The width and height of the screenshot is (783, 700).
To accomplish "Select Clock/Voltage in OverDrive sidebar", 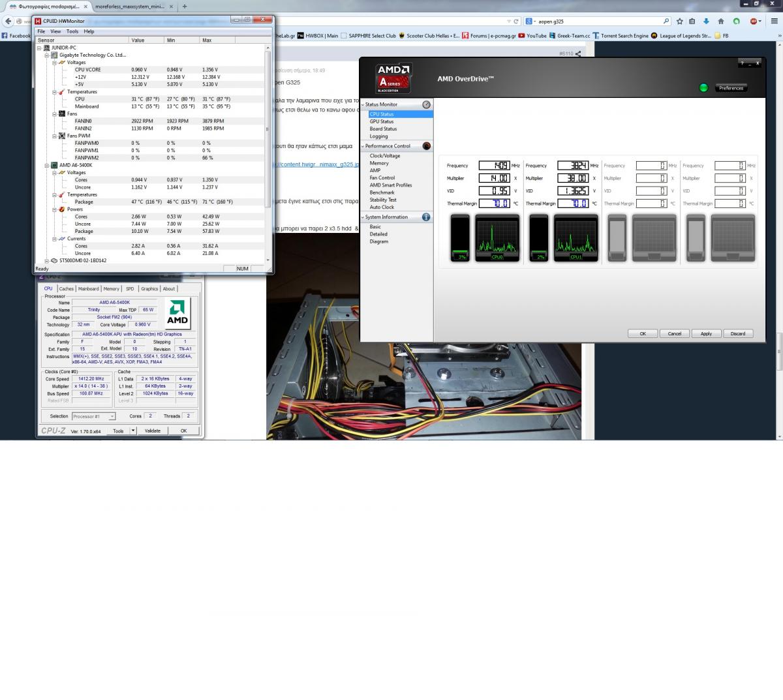I will click(385, 156).
